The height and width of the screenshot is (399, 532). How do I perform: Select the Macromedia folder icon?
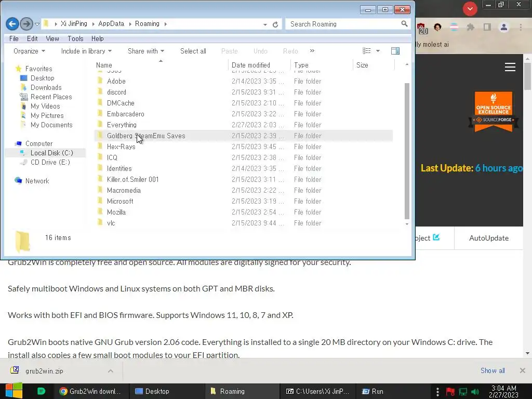tap(100, 190)
